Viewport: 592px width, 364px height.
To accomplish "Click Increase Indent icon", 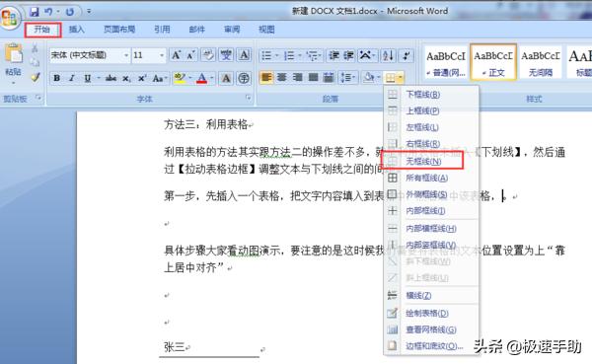I will (348, 56).
